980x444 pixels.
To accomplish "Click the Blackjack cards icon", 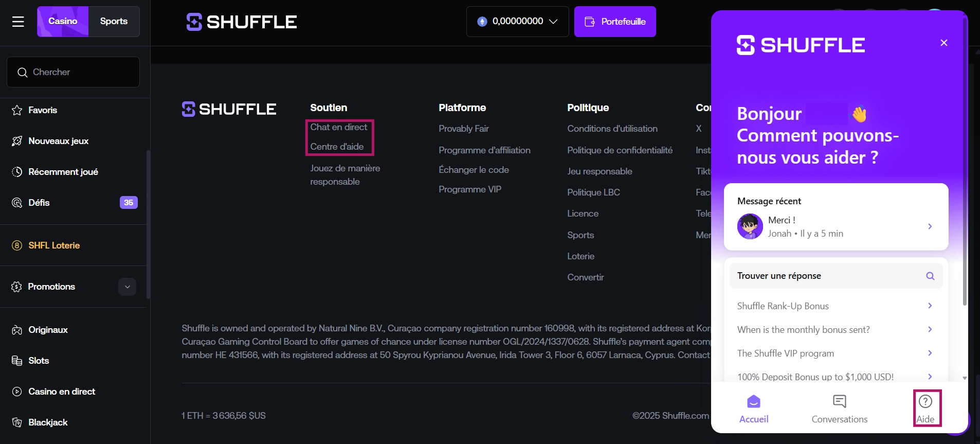I will [x=17, y=422].
